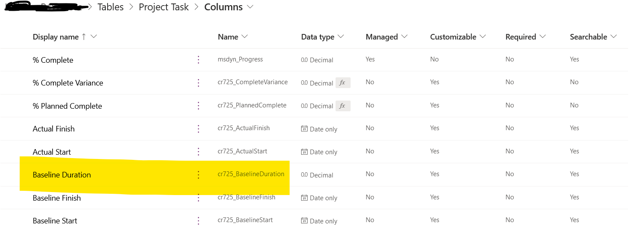Open more options for % Complete row
This screenshot has height=229, width=644.
click(198, 60)
